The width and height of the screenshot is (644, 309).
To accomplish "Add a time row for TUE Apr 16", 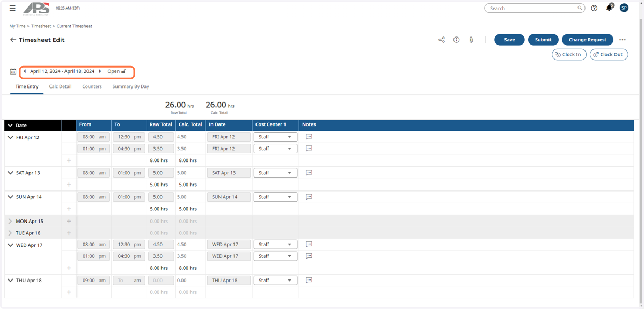I will (x=69, y=233).
